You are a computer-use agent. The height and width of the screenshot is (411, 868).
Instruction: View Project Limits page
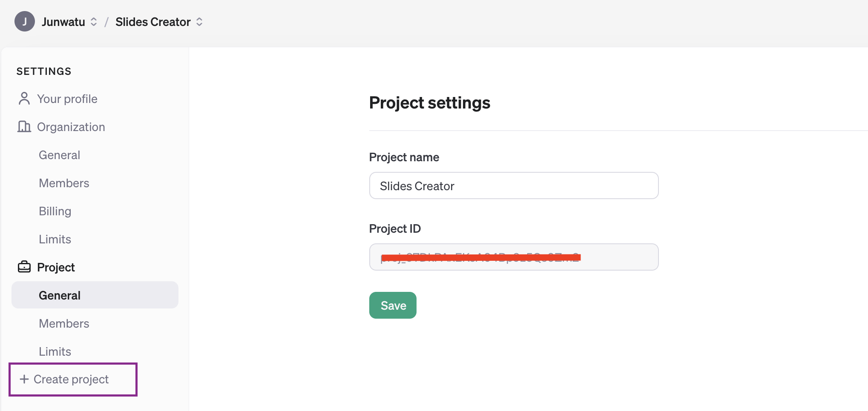55,351
